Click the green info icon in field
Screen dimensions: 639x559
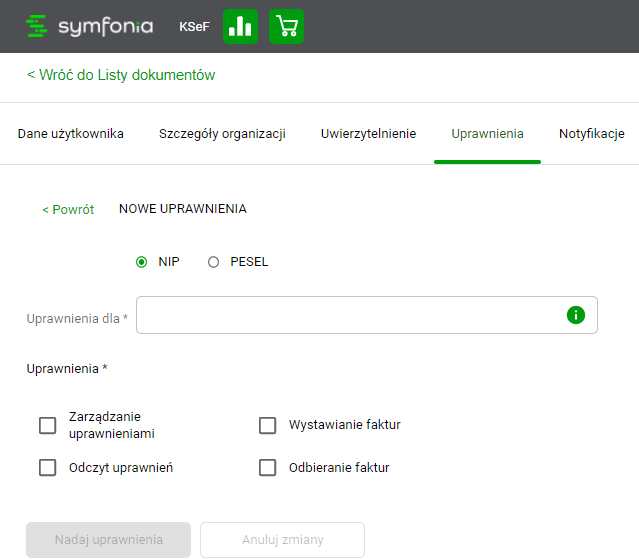(x=575, y=315)
